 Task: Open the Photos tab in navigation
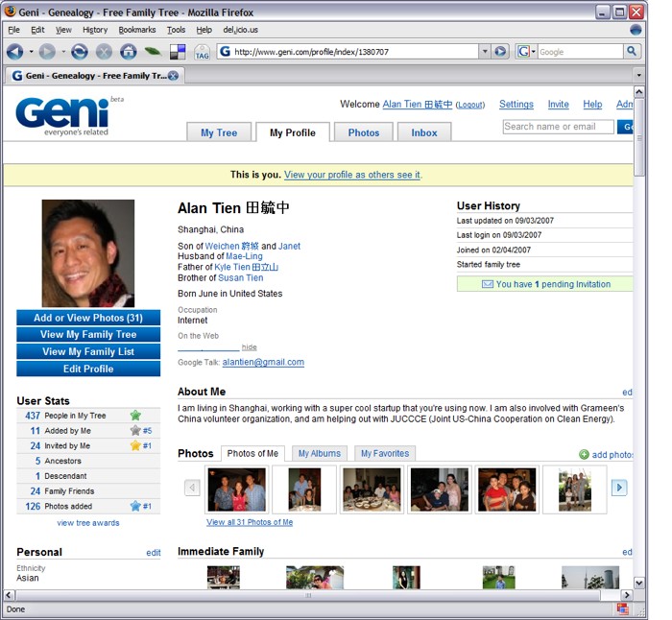click(x=364, y=132)
